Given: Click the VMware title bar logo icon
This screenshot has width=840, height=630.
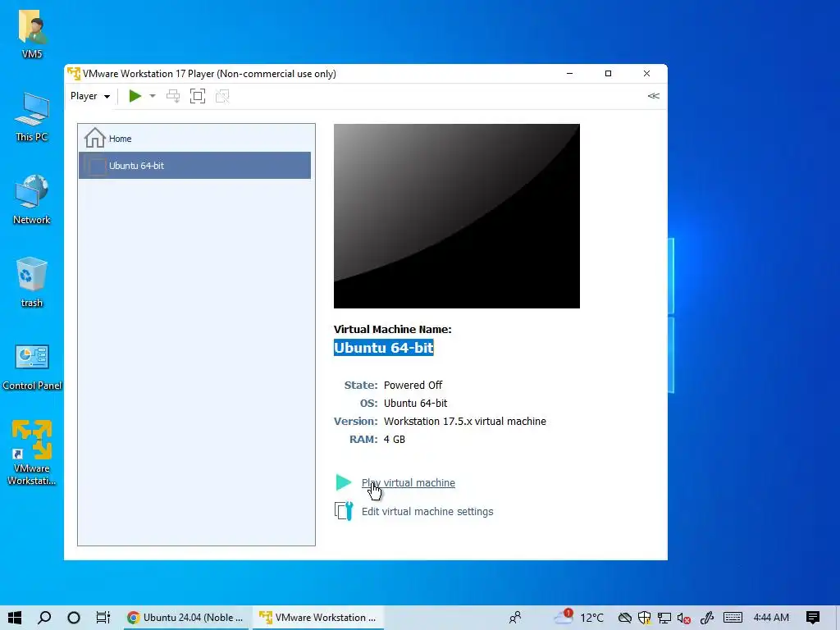Looking at the screenshot, I should 74,73.
